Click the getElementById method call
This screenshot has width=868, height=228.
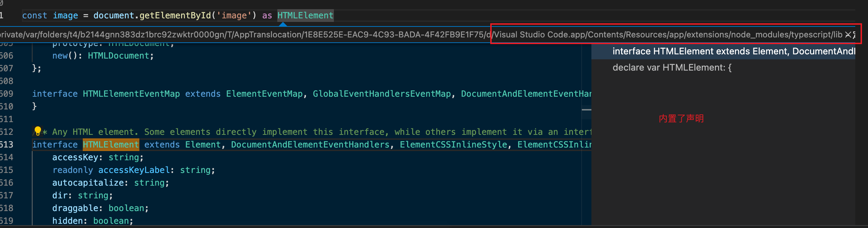coord(175,16)
